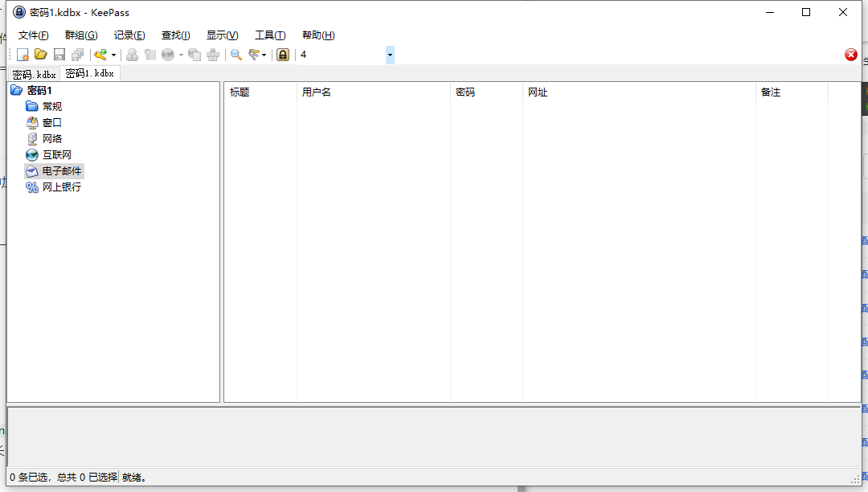Open the 工具(T) menu
This screenshot has height=492, width=868.
click(270, 35)
